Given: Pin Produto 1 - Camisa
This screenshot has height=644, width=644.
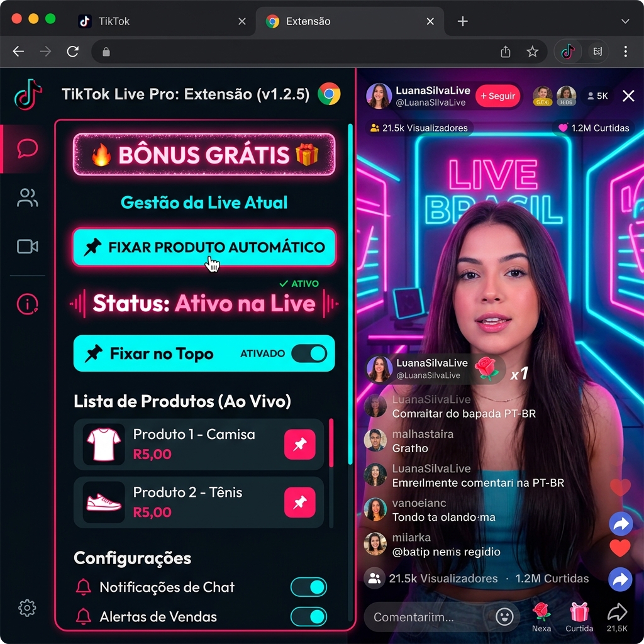Looking at the screenshot, I should (300, 445).
